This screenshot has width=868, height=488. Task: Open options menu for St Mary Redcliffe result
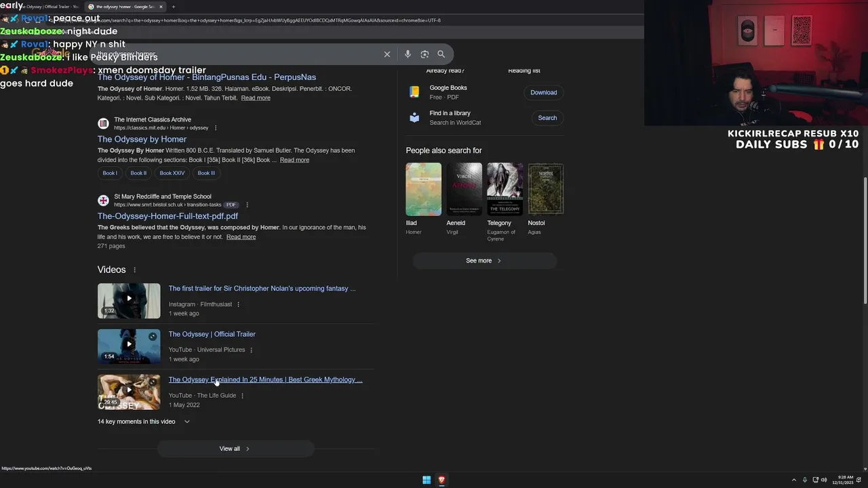(247, 205)
